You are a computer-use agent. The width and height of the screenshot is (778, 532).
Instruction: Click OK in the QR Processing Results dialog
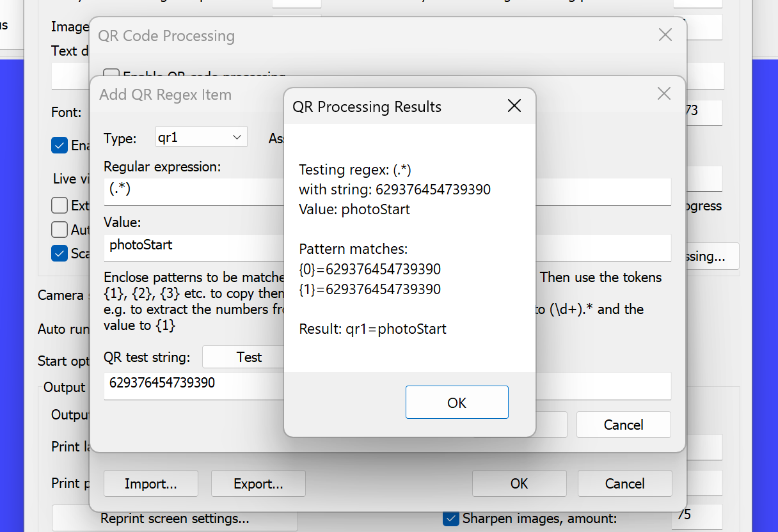(x=457, y=402)
